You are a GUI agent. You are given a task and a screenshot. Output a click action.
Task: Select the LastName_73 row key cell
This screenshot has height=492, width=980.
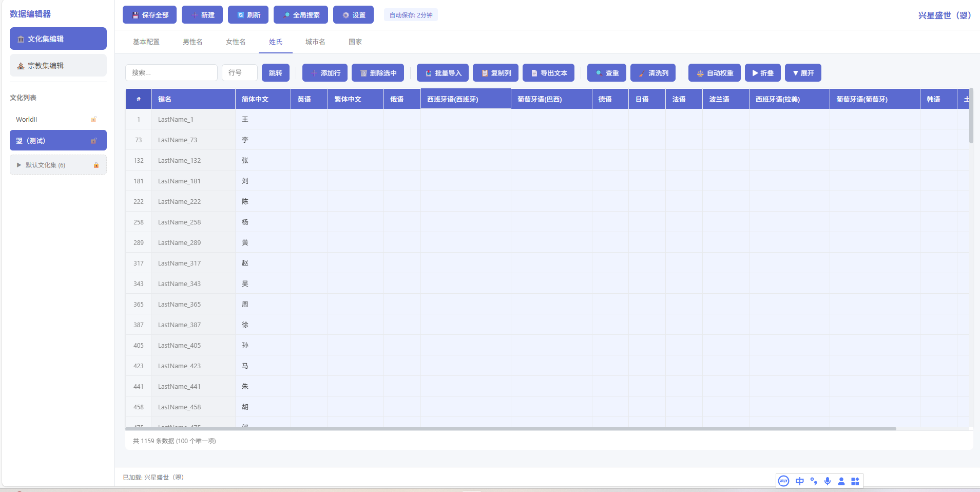click(x=194, y=140)
